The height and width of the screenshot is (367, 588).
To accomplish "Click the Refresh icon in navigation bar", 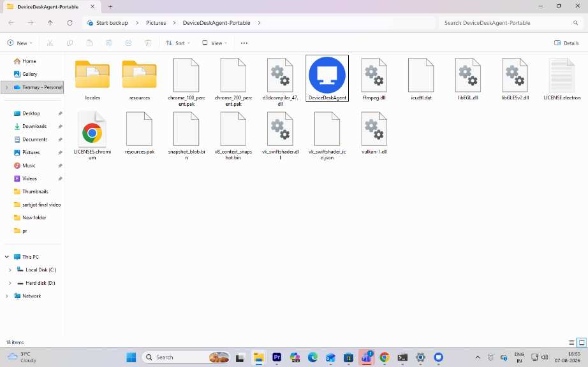I will pyautogui.click(x=70, y=23).
